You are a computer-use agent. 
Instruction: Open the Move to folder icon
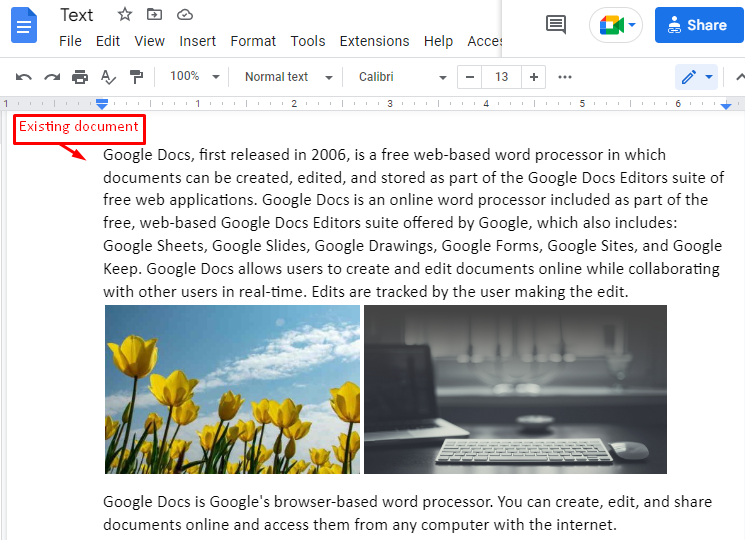point(154,15)
